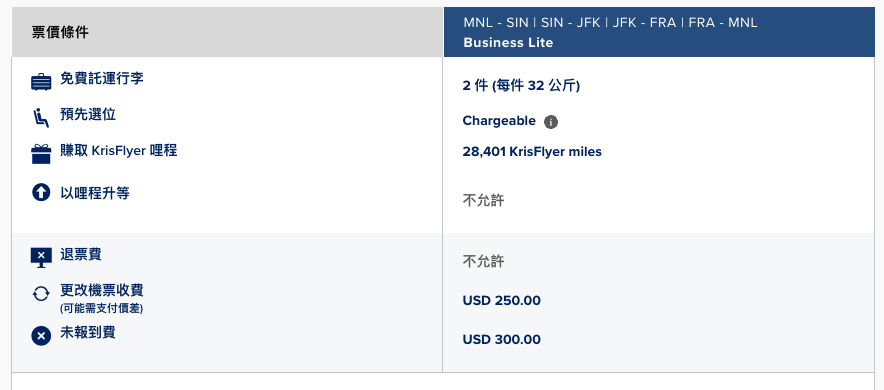Click the MNL - SIN route text
The image size is (884, 390).
click(x=496, y=23)
